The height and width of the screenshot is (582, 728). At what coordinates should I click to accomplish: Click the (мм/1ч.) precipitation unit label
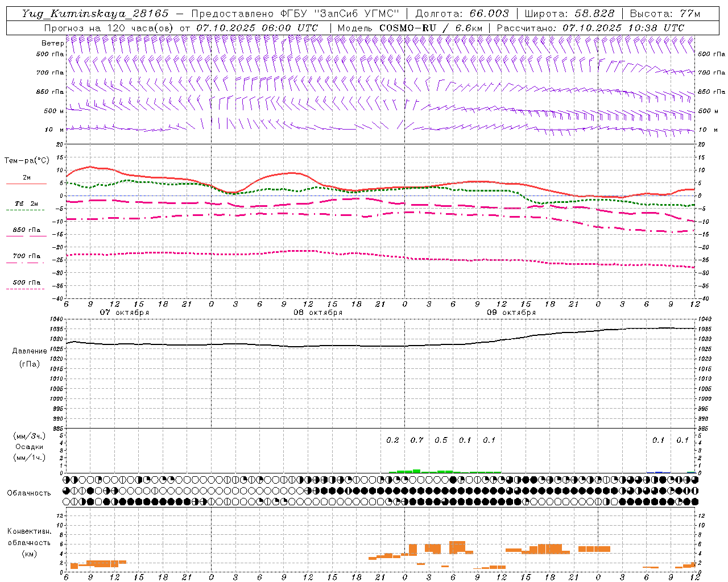pyautogui.click(x=30, y=458)
